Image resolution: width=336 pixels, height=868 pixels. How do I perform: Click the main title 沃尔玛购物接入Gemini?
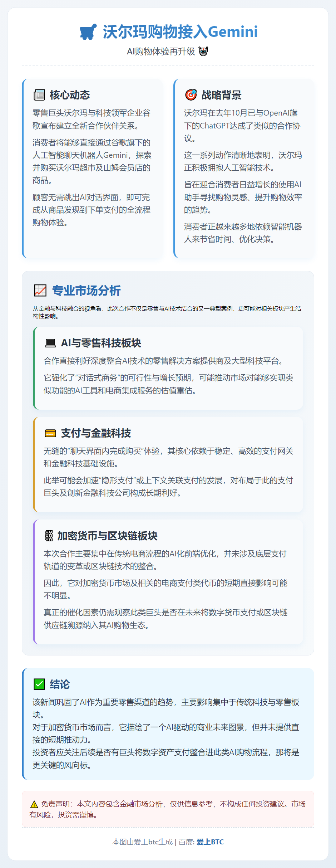click(180, 31)
